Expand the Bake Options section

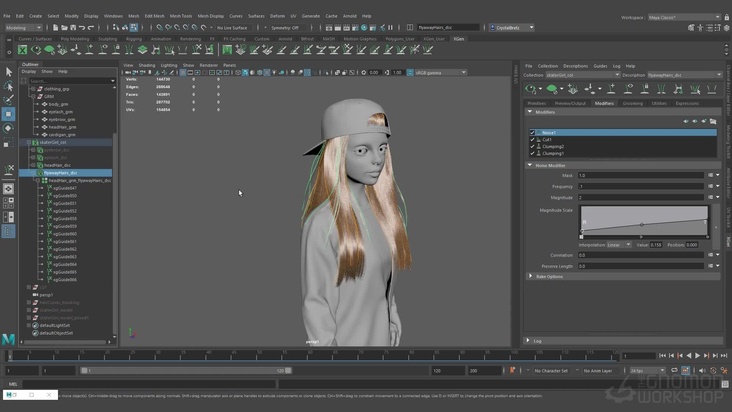[549, 276]
